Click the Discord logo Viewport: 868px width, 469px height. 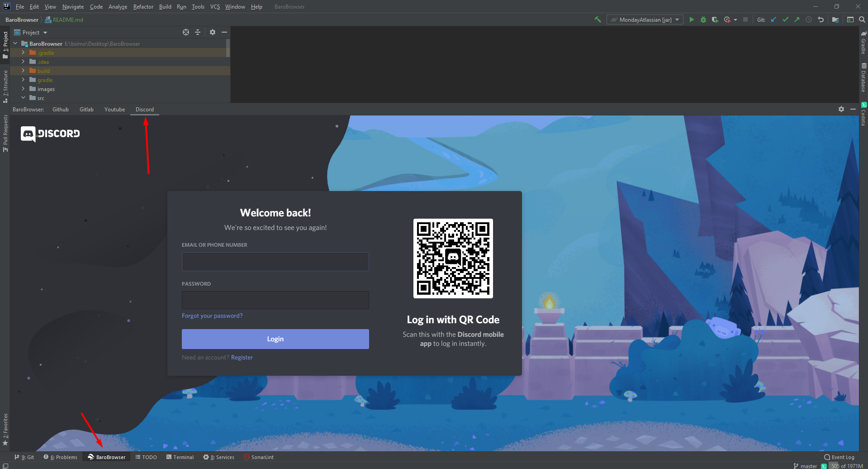[50, 134]
